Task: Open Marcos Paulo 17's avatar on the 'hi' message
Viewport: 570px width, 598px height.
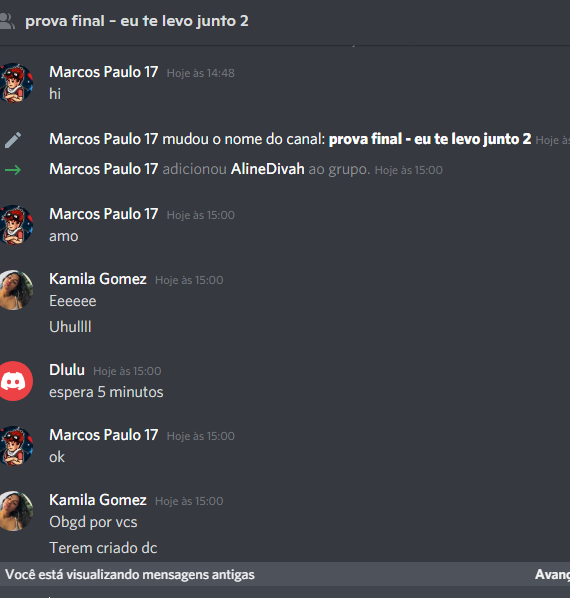Action: 16,83
